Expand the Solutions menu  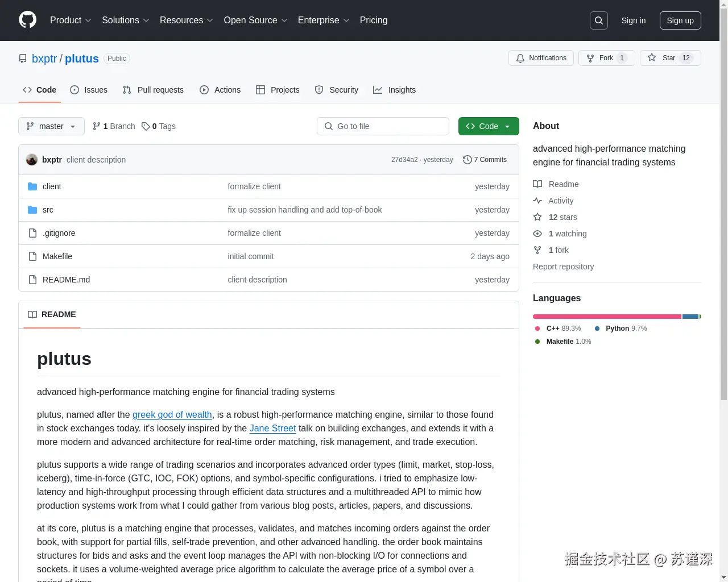coord(126,20)
